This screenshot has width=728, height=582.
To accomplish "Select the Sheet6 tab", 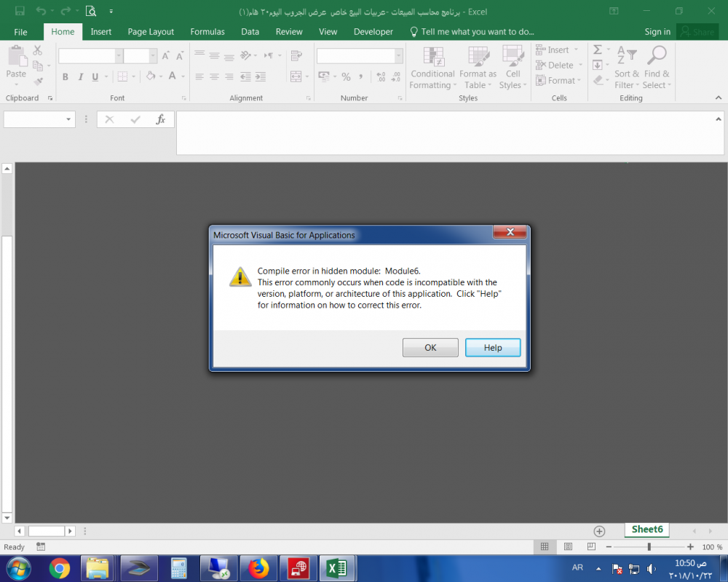I will pos(646,530).
